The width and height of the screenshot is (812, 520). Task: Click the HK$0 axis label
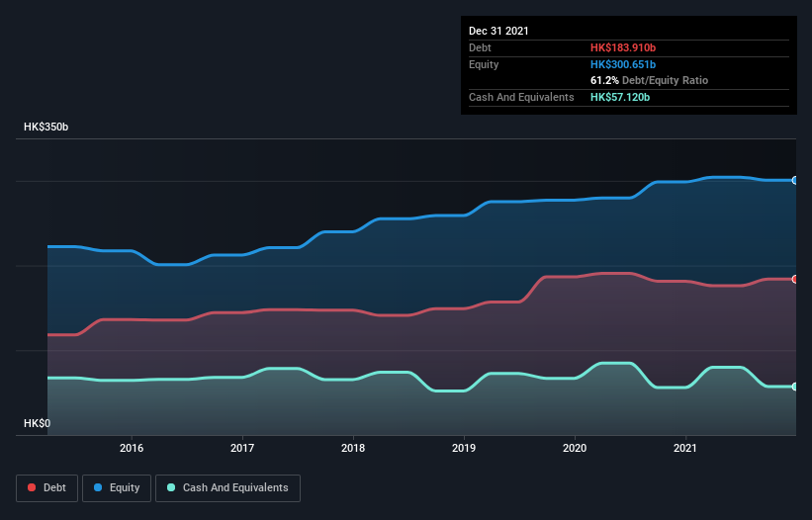pyautogui.click(x=38, y=423)
